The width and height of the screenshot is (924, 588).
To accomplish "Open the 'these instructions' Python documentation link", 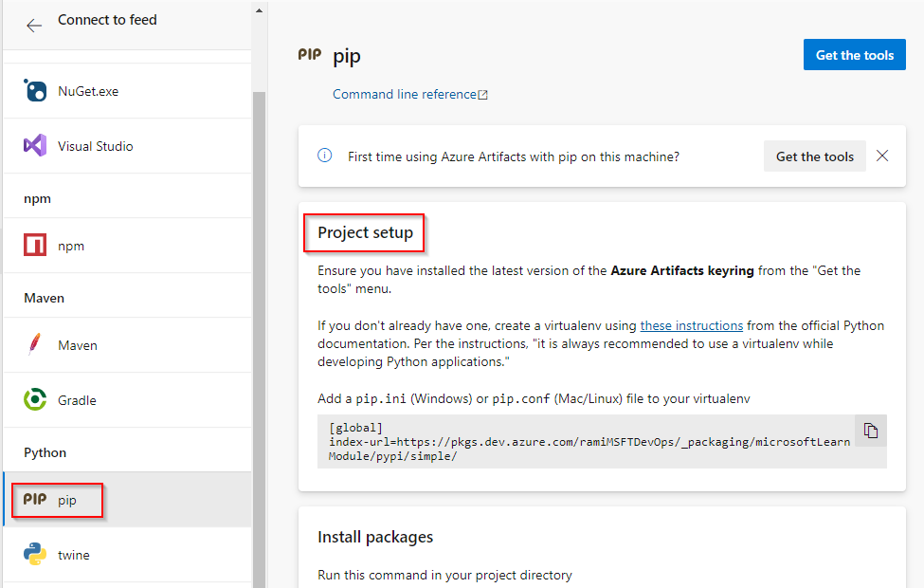I will pos(691,325).
